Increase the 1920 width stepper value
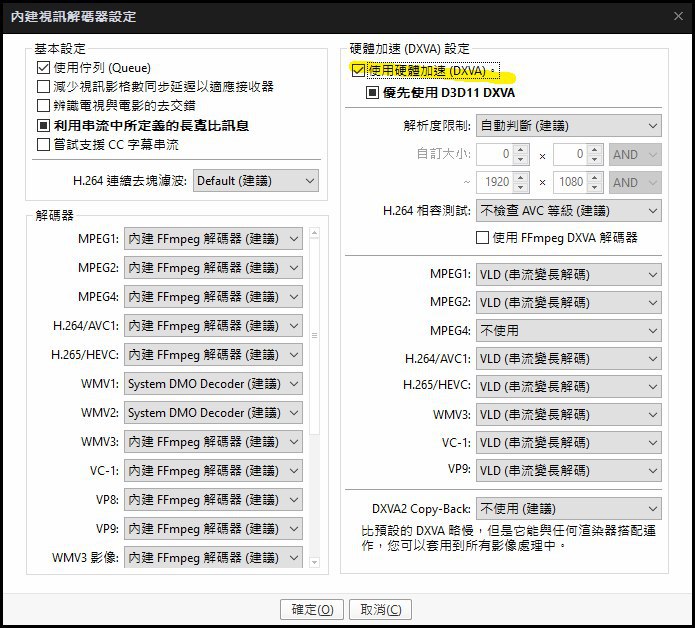695x628 pixels. [x=521, y=177]
